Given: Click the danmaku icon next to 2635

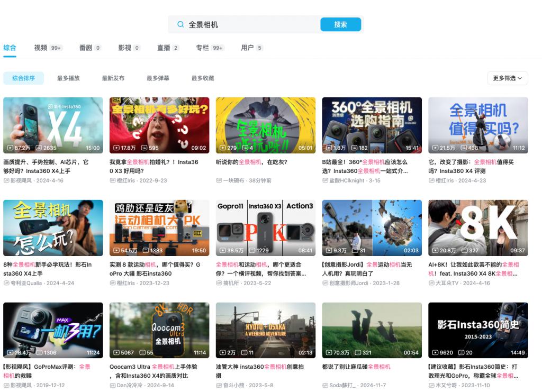Looking at the screenshot, I should tap(39, 148).
